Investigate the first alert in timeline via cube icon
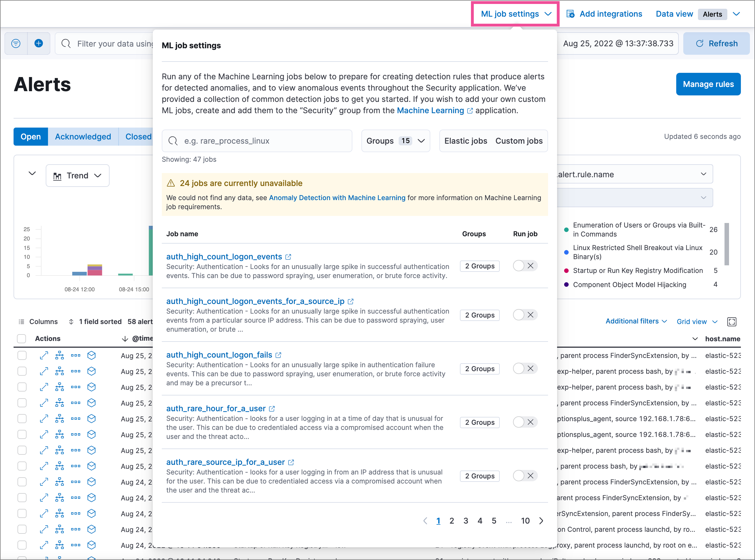This screenshot has width=755, height=560. tap(91, 355)
